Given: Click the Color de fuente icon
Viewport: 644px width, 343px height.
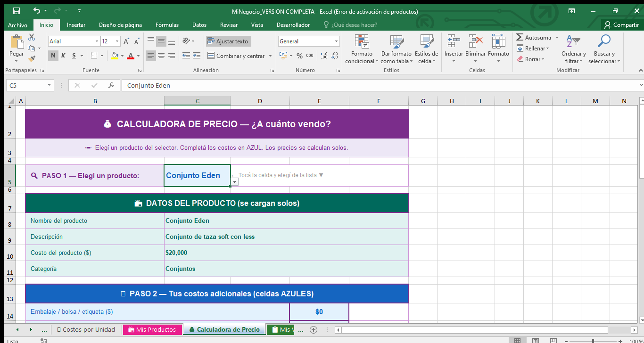Looking at the screenshot, I should point(131,57).
